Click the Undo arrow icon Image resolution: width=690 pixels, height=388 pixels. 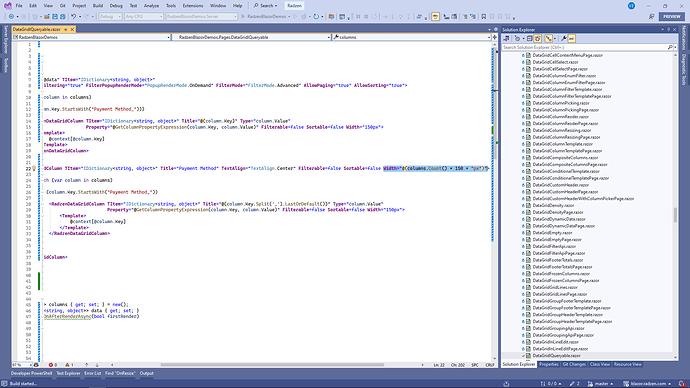point(73,16)
